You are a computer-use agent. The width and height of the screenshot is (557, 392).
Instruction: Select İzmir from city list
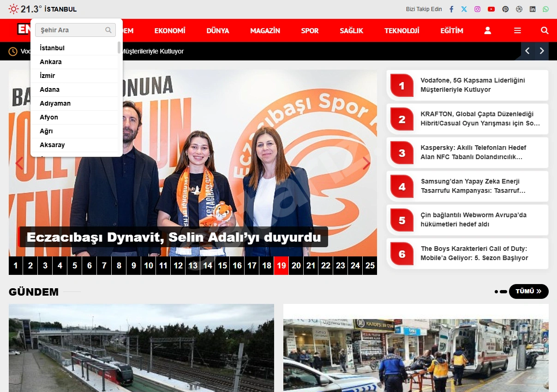pos(74,76)
